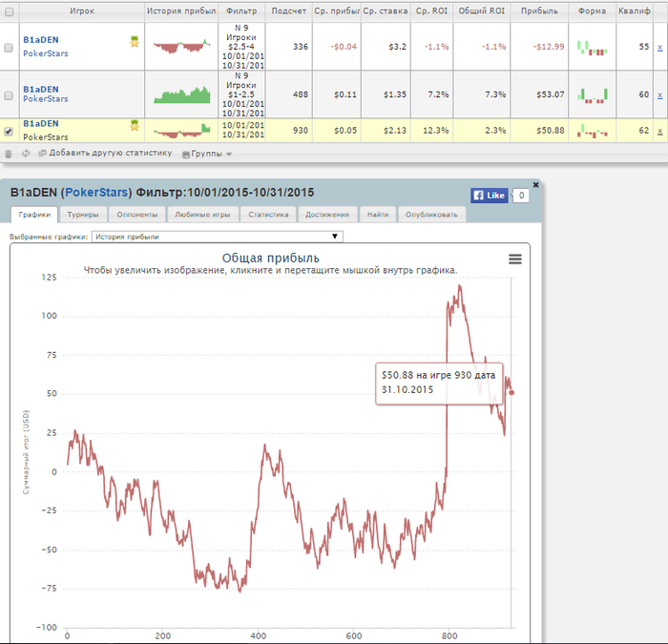Uncheck the box for the 930 games row
This screenshot has width=668, height=644.
[8, 132]
